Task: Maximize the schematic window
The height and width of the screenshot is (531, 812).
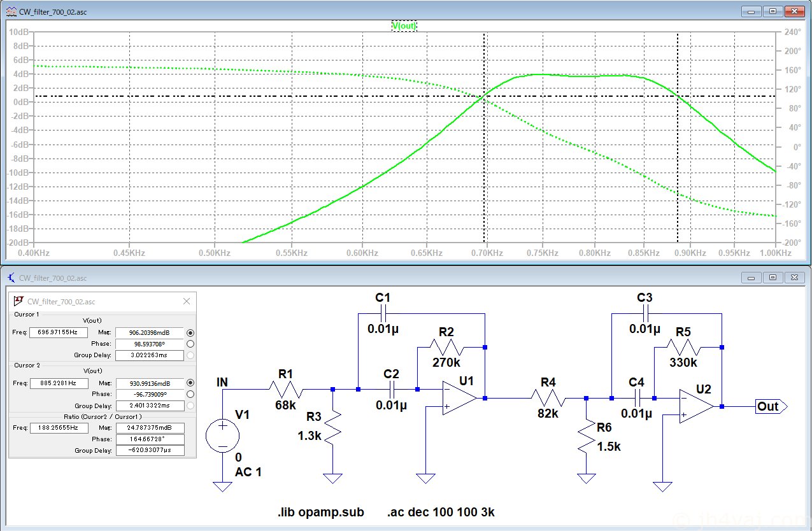Action: [773, 278]
